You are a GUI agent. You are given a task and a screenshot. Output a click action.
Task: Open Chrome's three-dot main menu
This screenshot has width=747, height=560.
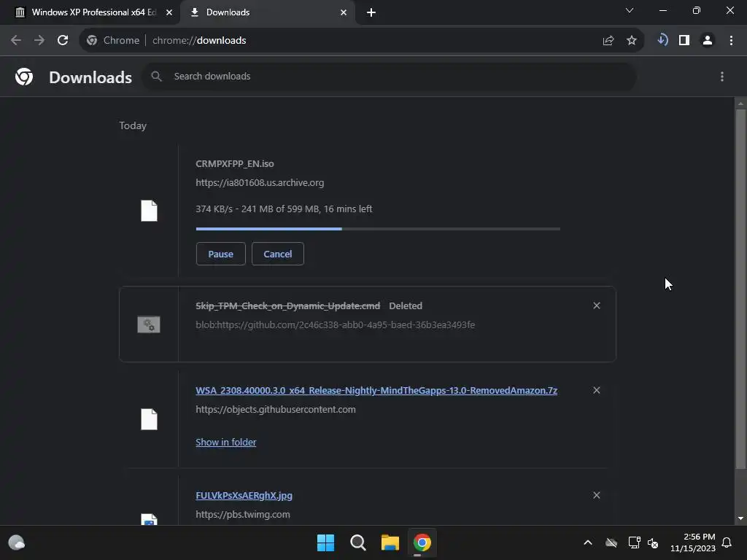[731, 41]
